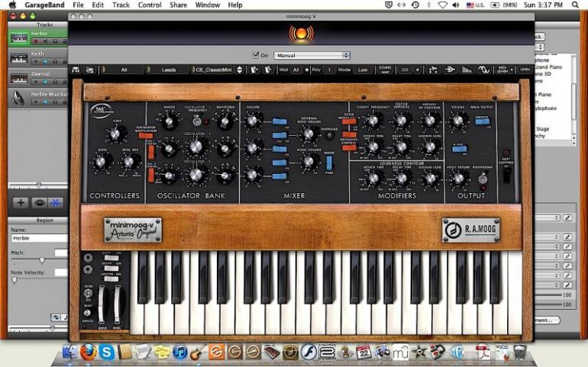This screenshot has width=588, height=367.
Task: Click the save-as preset icon in minimoog toolbar
Action: pyautogui.click(x=89, y=69)
